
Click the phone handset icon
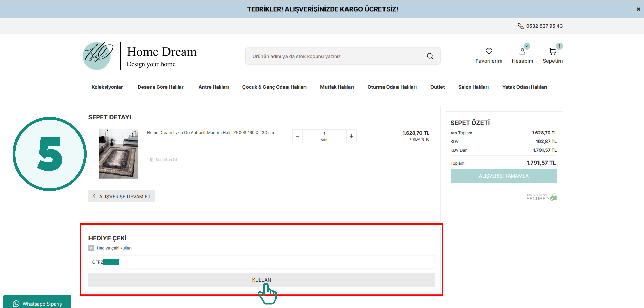click(x=521, y=26)
